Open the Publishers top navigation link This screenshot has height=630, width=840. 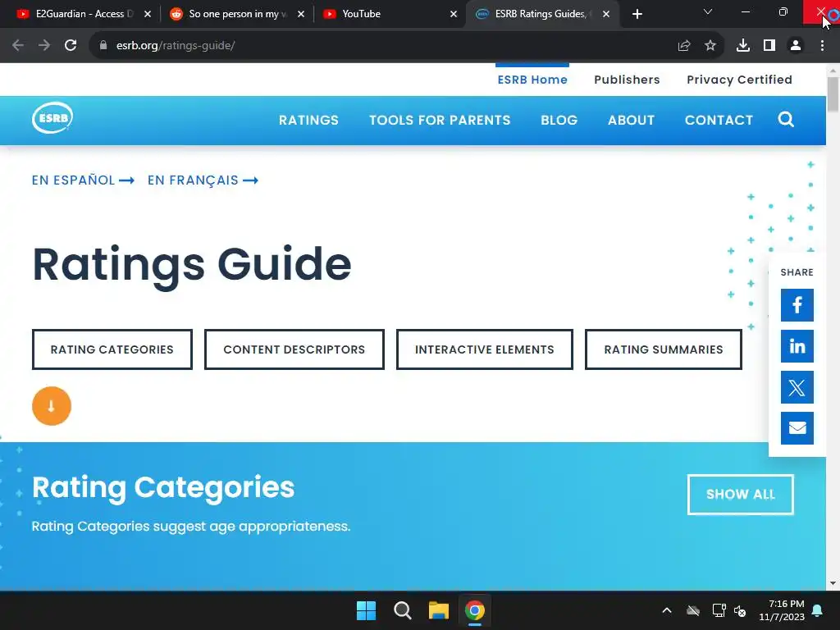coord(627,80)
